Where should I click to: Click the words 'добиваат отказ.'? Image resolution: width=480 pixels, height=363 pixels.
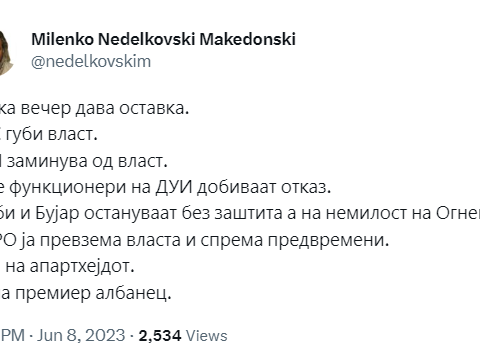click(264, 188)
